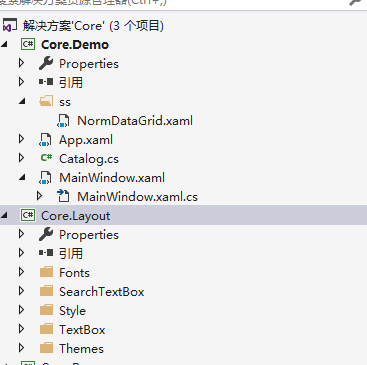
Task: Collapse the MainWindow.xaml node
Action: click(22, 177)
